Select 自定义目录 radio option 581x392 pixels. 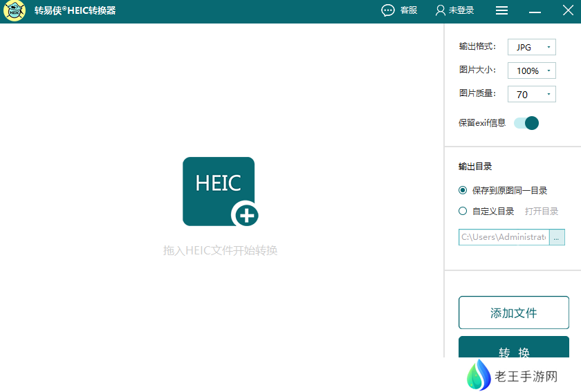463,211
